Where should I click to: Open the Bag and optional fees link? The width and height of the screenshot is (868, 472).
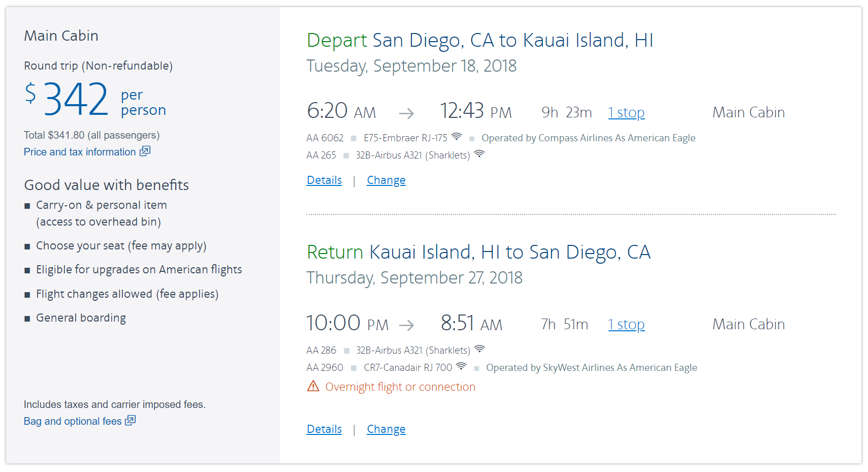pos(73,421)
